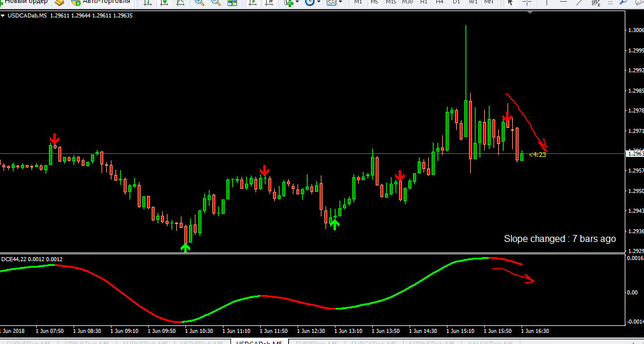Open the chart periods clock icon
The width and height of the screenshot is (644, 344).
click(310, 2)
